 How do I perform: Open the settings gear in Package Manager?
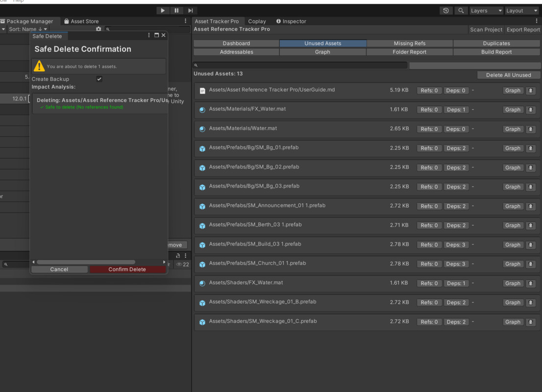click(x=98, y=29)
